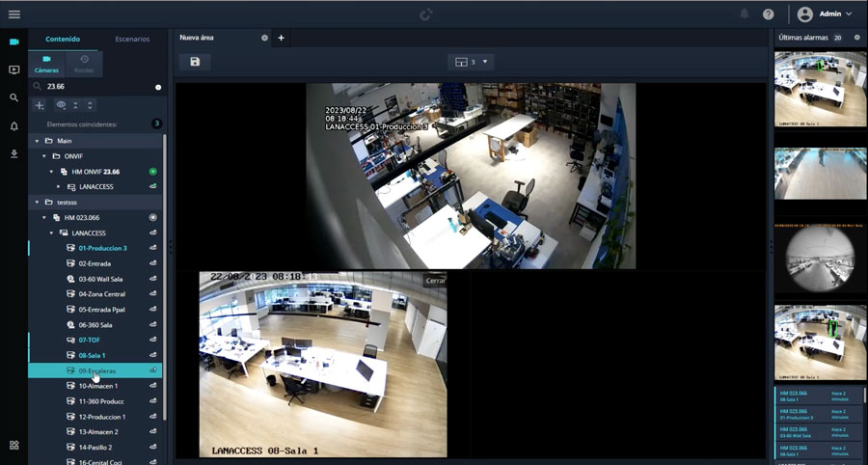Click the add element plus button in tree toolbar
868x465 pixels.
pyautogui.click(x=40, y=105)
